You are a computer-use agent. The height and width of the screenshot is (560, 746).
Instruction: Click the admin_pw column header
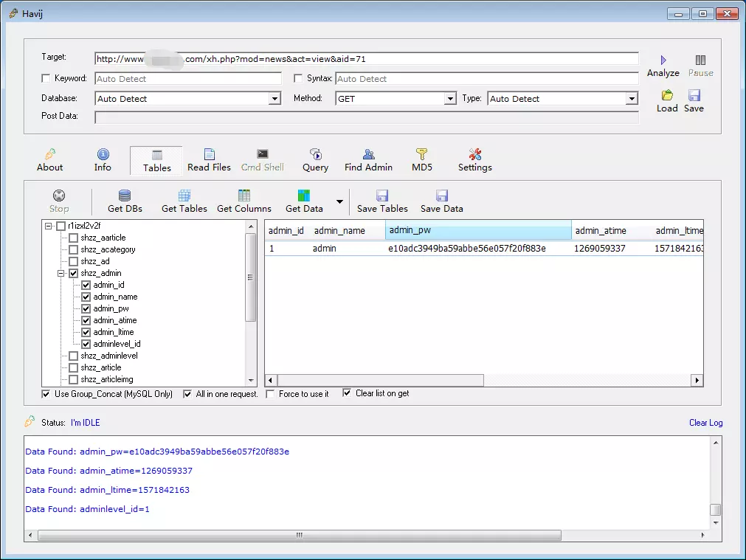(x=478, y=229)
